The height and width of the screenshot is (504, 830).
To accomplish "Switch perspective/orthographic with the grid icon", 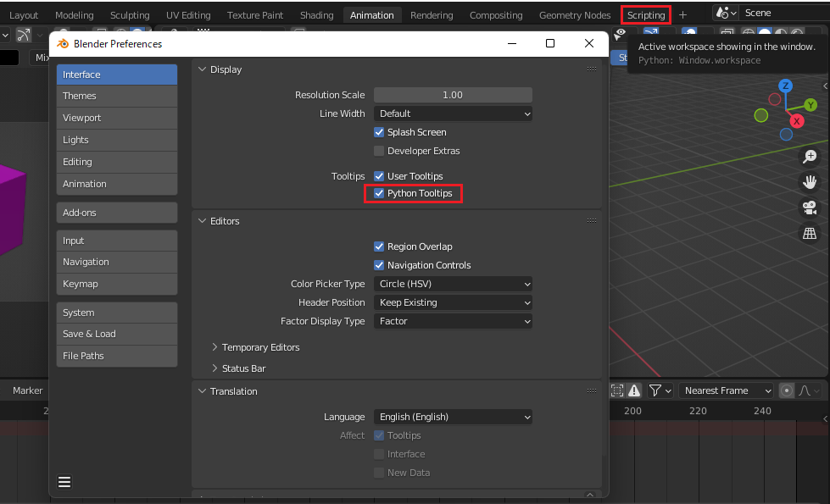I will [810, 233].
